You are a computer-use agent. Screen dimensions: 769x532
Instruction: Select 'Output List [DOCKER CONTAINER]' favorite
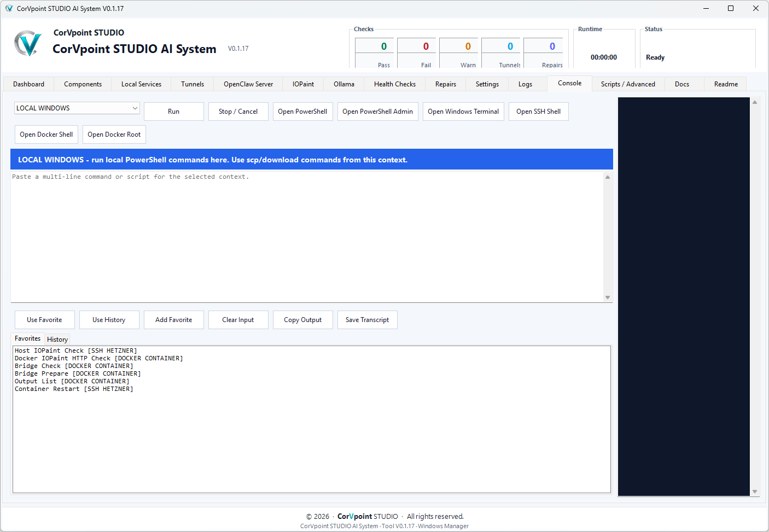[x=72, y=382]
